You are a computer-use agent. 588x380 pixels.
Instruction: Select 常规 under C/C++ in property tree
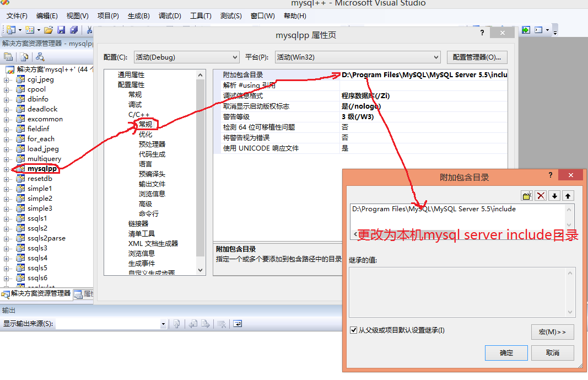click(145, 124)
